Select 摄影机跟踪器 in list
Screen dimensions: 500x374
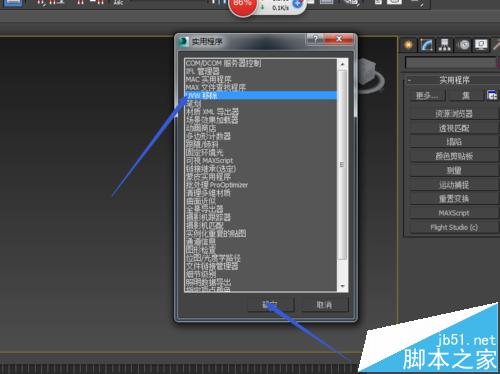pyautogui.click(x=261, y=217)
